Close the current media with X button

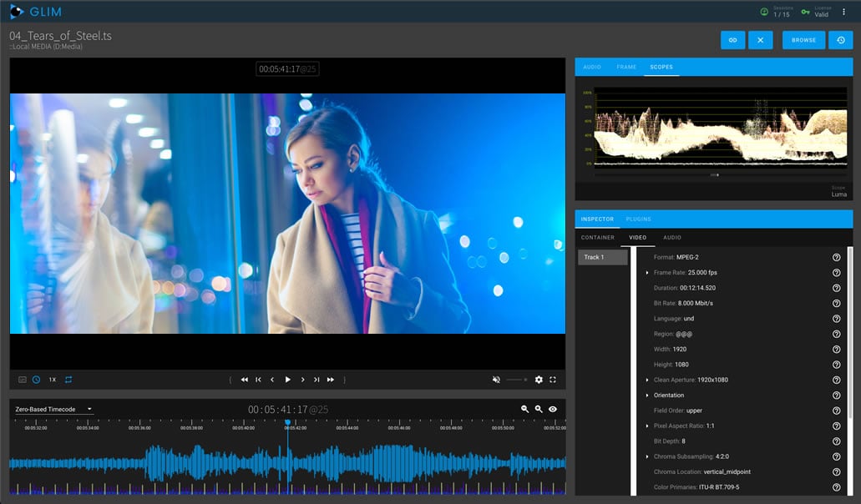(x=761, y=40)
